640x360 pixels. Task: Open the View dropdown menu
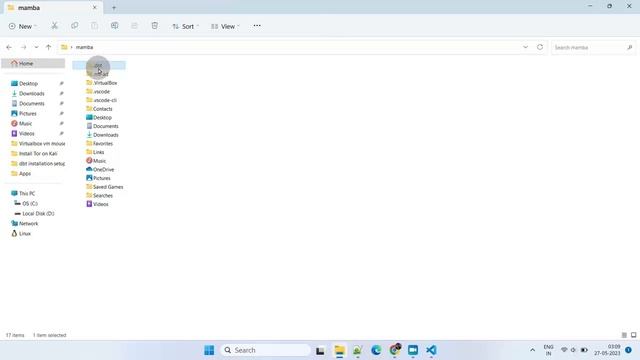point(225,26)
